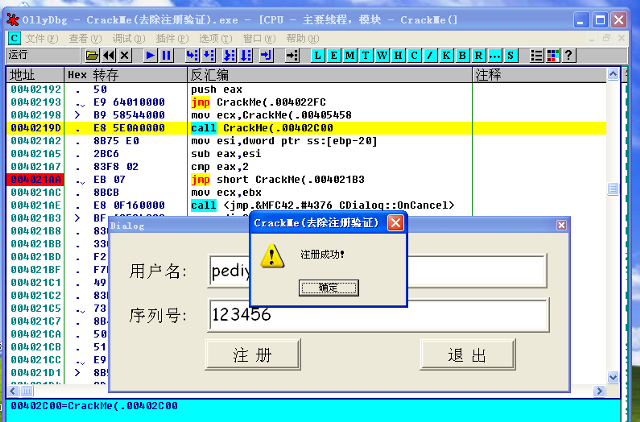The image size is (640, 422).
Task: Click the 地址 column header
Action: (x=35, y=75)
